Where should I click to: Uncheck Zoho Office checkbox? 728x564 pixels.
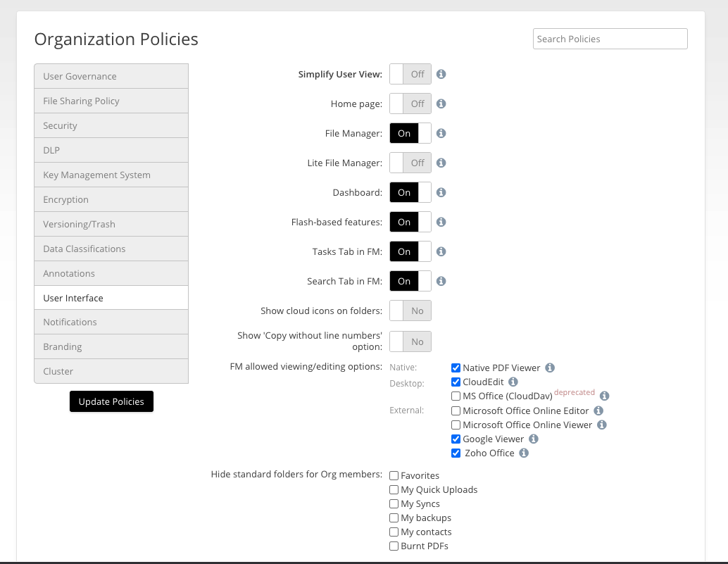click(x=456, y=453)
